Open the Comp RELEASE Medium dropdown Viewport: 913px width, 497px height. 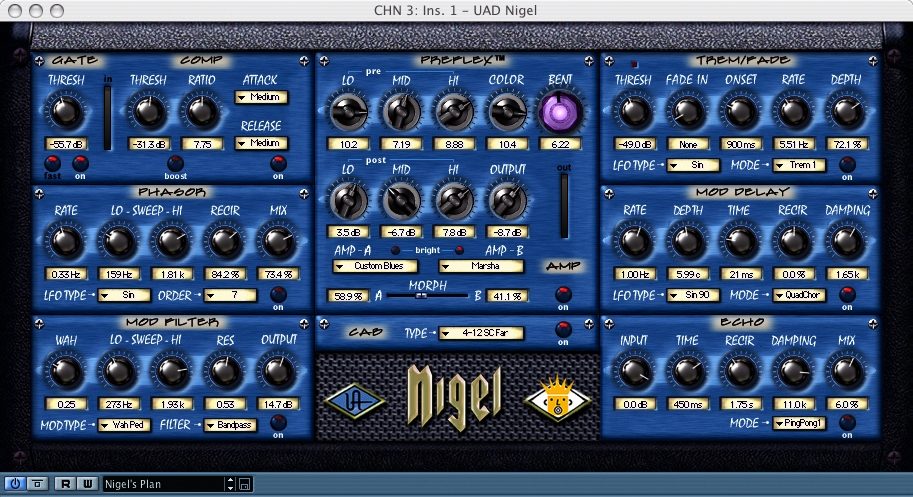click(x=261, y=143)
